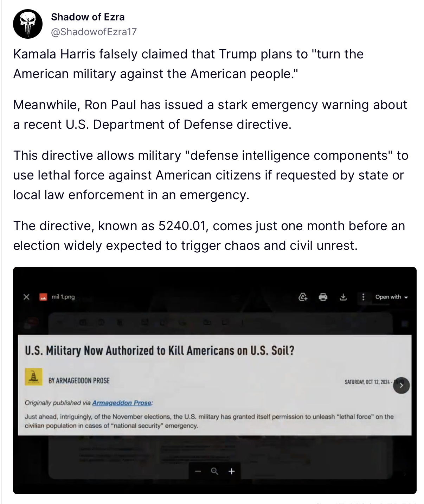Expand the Open with dropdown
The height and width of the screenshot is (504, 424).
pyautogui.click(x=391, y=297)
